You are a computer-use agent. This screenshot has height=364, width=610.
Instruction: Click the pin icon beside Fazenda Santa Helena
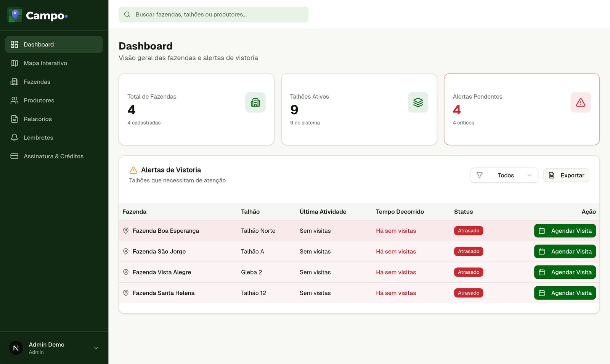tap(126, 293)
